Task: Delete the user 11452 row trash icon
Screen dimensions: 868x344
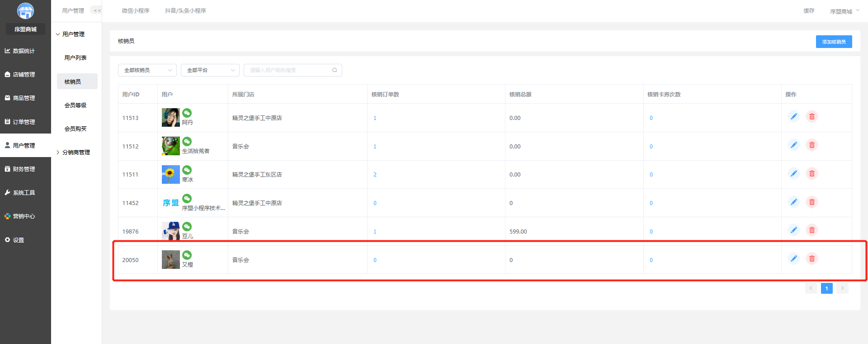Action: click(x=812, y=202)
